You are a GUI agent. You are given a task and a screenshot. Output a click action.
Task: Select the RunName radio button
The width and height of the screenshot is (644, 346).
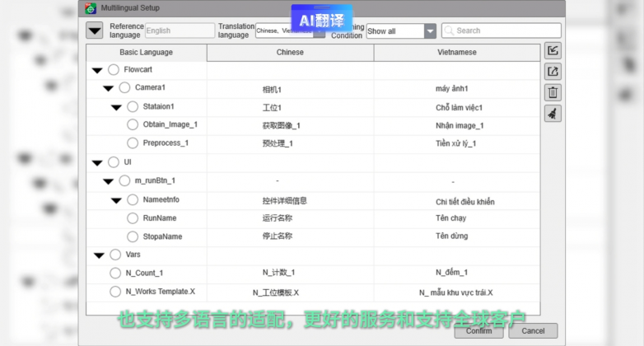(x=133, y=218)
